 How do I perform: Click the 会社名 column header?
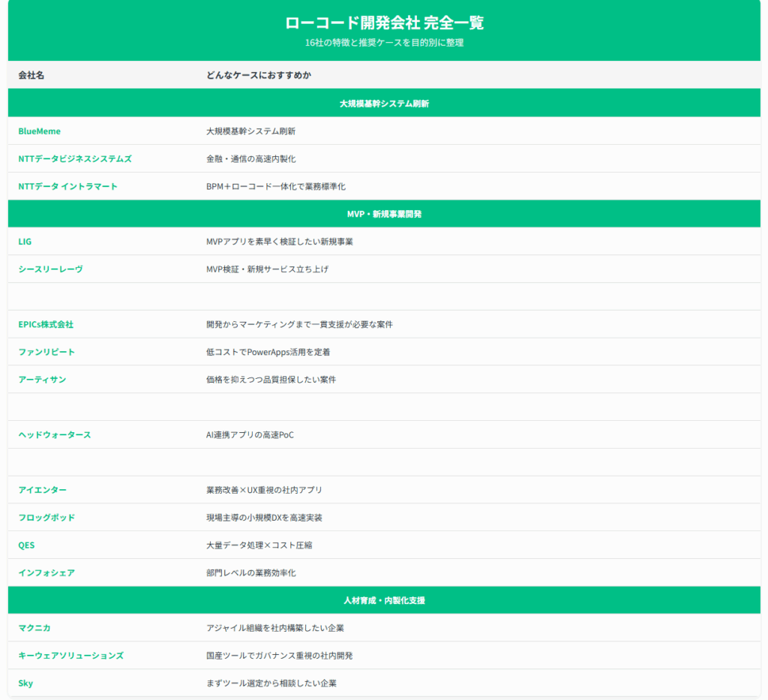[x=31, y=75]
